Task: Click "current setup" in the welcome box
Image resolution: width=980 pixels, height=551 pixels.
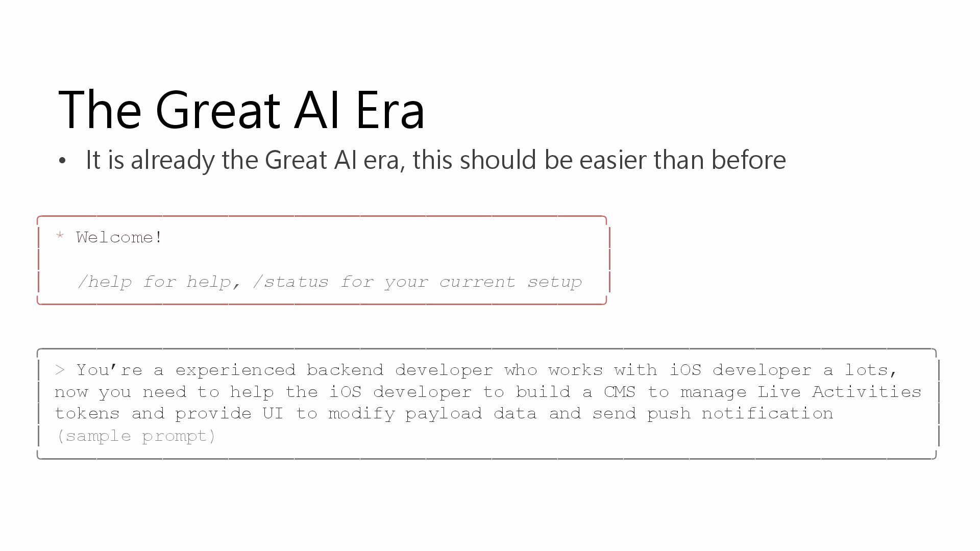Action: pos(510,282)
